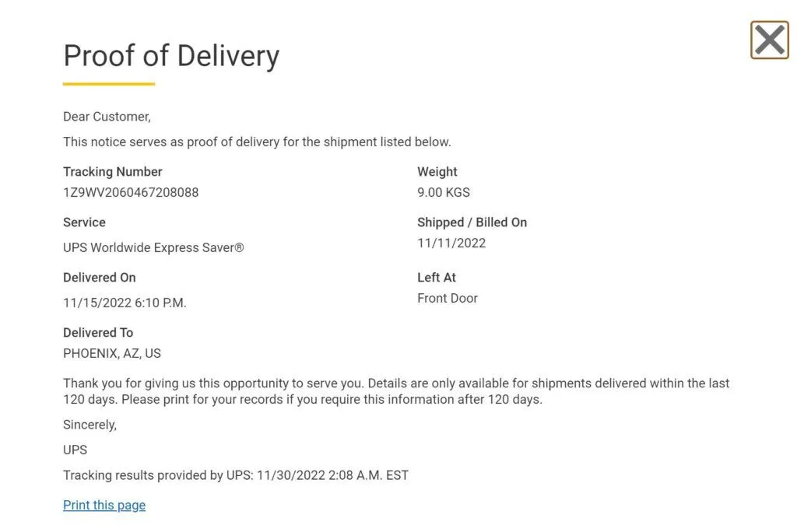Open the Print this page link
Screen dimensions: 797x532
[104, 505]
